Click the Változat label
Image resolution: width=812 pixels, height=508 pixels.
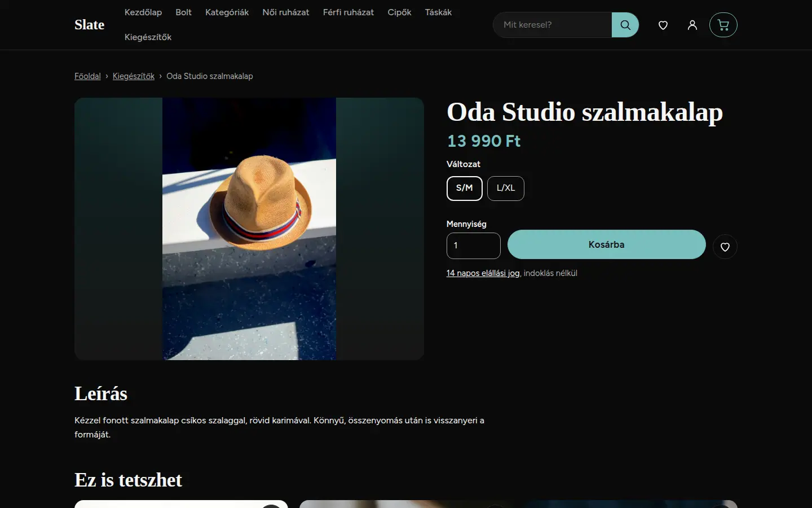(464, 164)
